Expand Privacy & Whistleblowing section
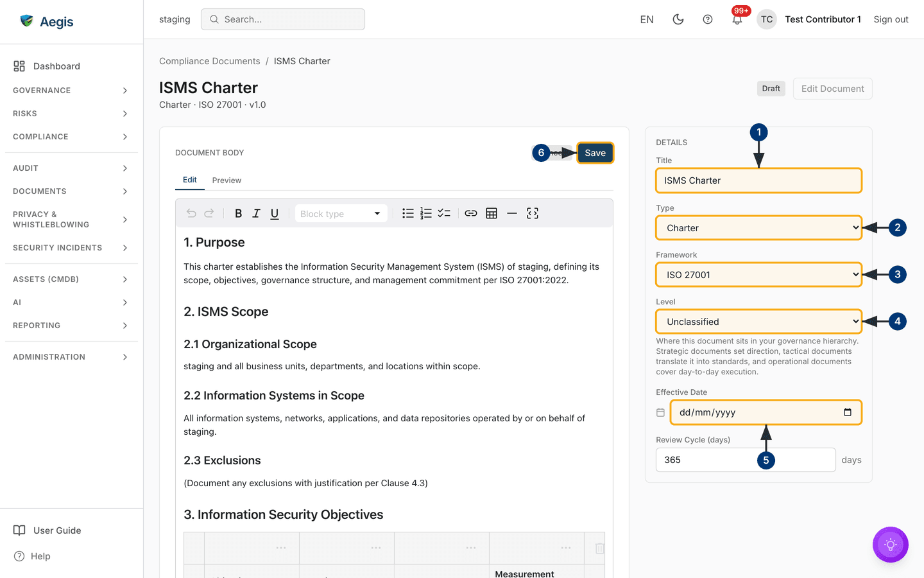The width and height of the screenshot is (924, 578). 71,220
